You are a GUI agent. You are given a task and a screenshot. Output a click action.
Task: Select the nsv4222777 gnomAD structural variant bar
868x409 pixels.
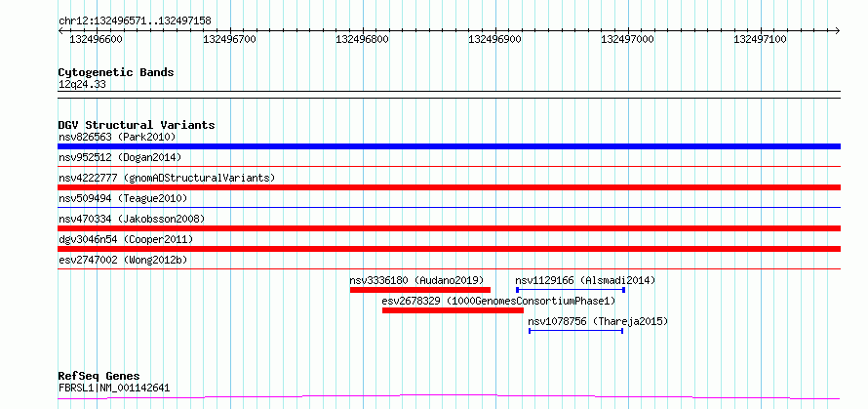449,187
